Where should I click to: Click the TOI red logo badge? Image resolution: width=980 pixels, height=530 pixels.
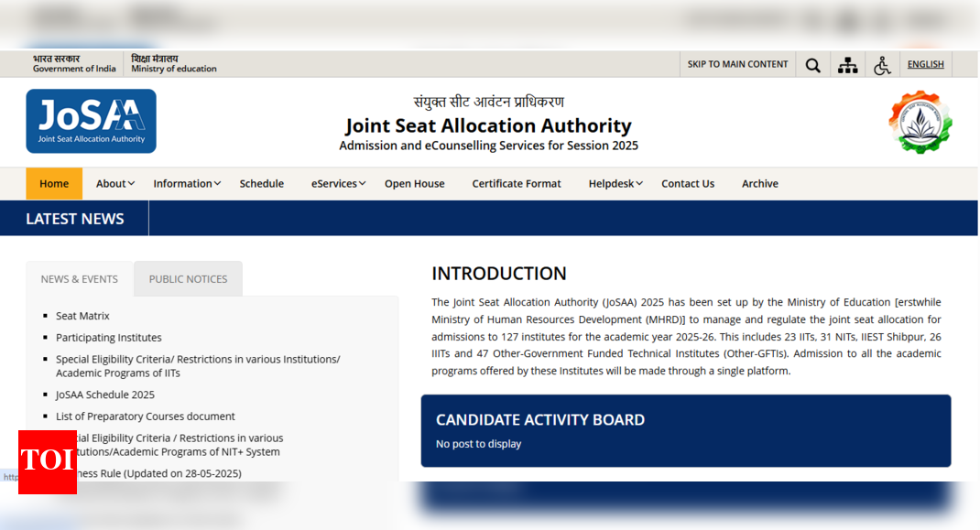(48, 460)
